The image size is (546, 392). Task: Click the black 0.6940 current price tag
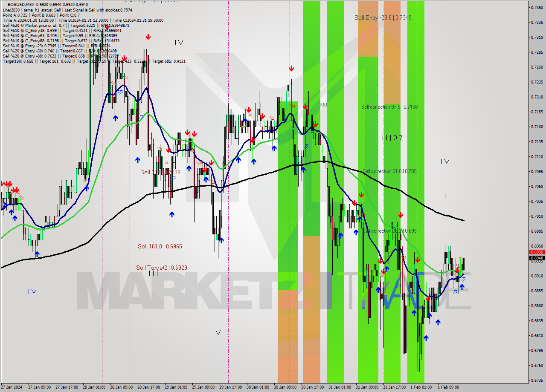(537, 258)
